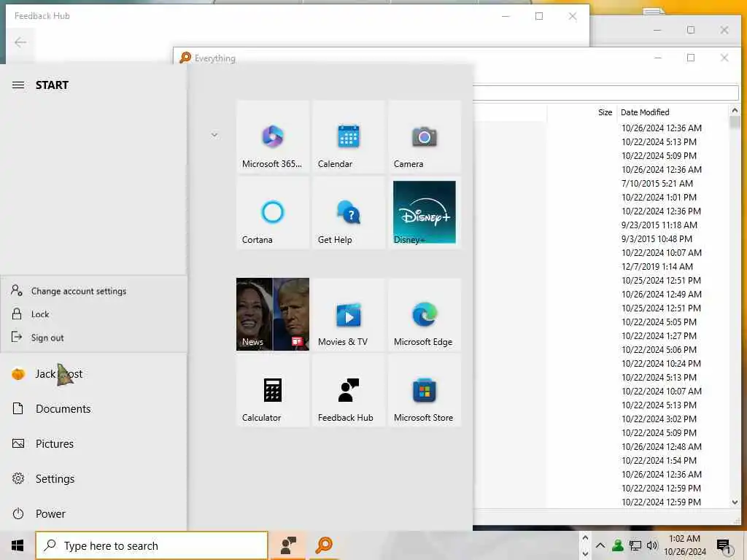
Task: Sort by Size column header
Action: coord(605,112)
